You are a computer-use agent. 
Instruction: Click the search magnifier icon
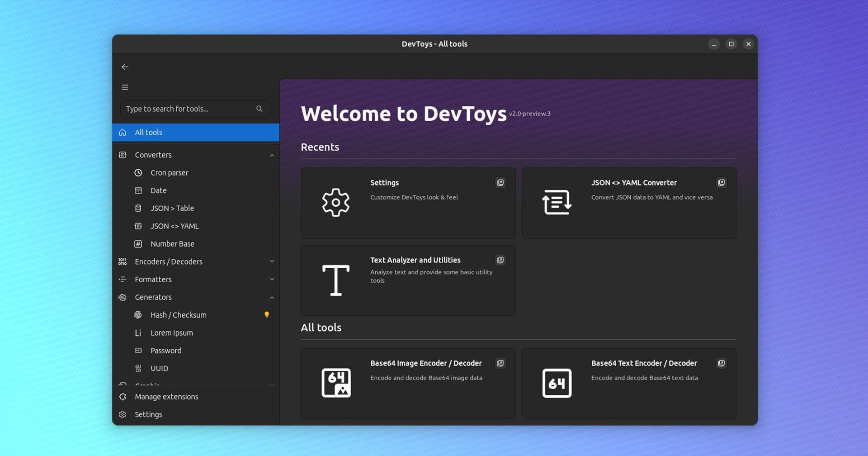[259, 109]
